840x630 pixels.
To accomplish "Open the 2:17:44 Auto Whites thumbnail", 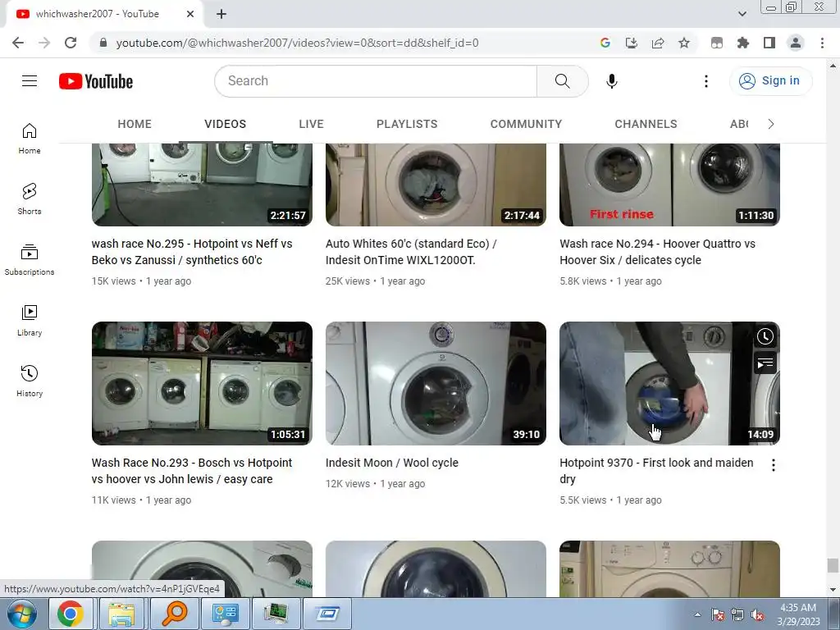I will [436, 185].
